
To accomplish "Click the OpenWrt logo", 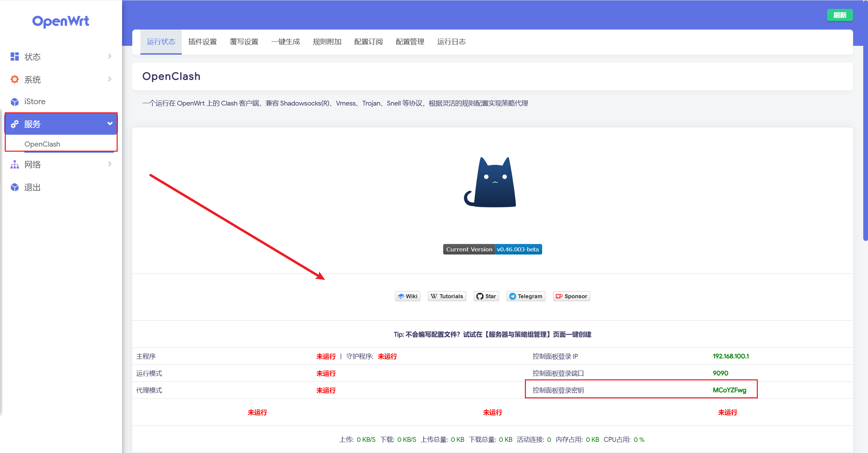I will coord(61,21).
